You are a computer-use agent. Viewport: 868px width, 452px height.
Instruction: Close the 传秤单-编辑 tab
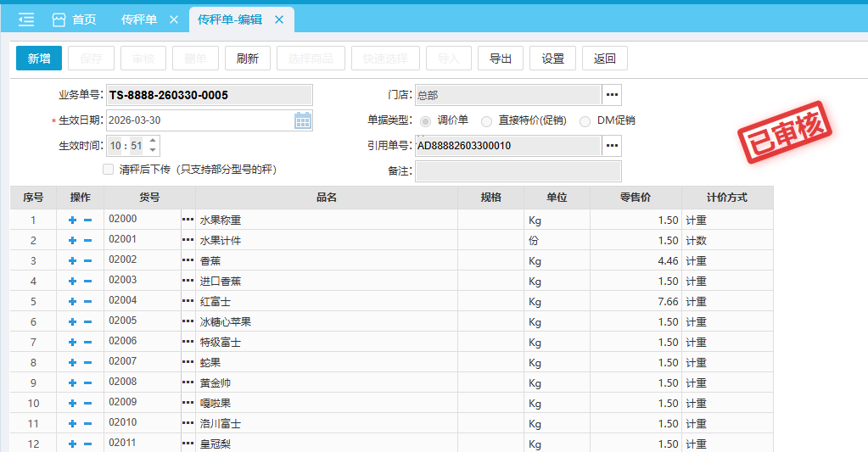tap(278, 20)
